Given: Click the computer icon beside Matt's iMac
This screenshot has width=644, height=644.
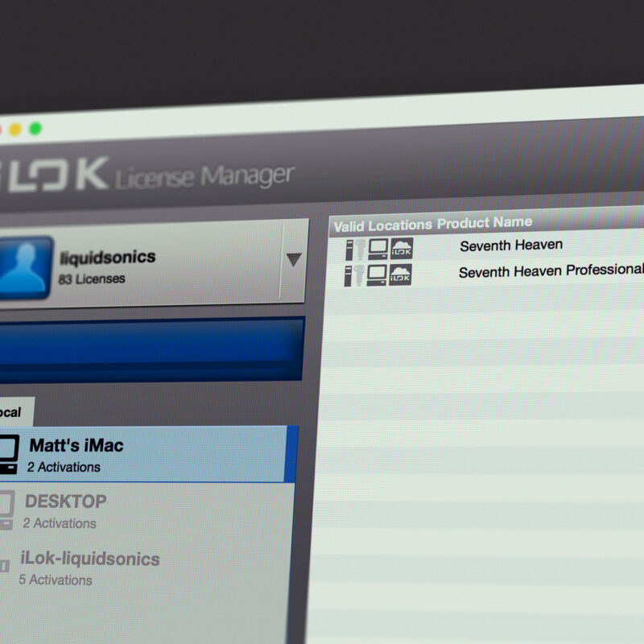Looking at the screenshot, I should [x=9, y=455].
